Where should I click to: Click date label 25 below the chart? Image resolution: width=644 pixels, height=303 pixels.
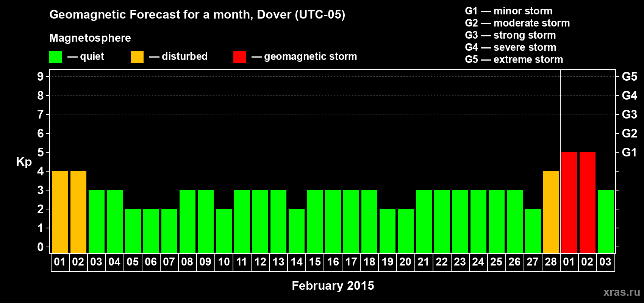(x=496, y=262)
